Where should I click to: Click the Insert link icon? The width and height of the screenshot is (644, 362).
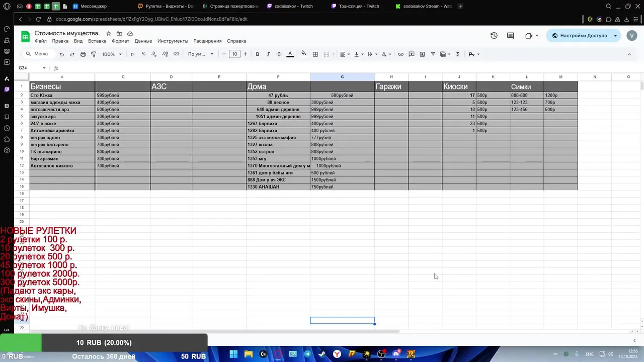tap(400, 54)
